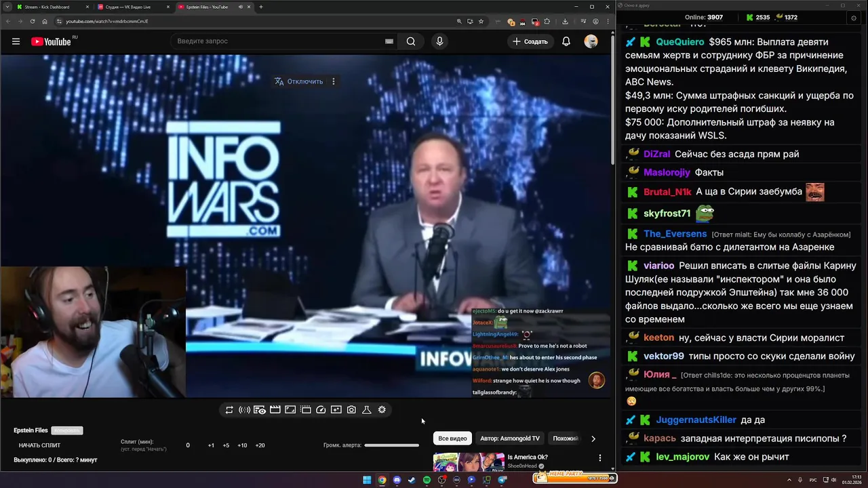Click the Копировать button beside Epstein Files

[67, 430]
